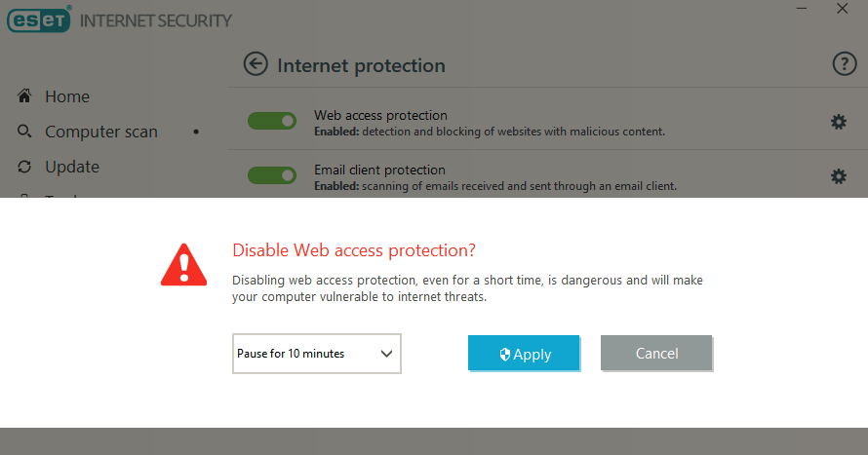The width and height of the screenshot is (868, 455).
Task: Open help via the question mark icon
Action: pyautogui.click(x=844, y=65)
